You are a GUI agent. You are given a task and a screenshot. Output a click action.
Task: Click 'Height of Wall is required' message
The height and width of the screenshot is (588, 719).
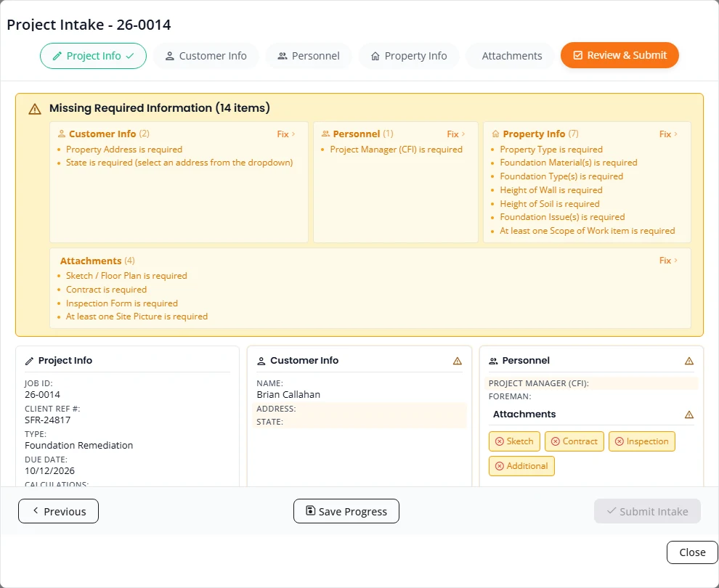coord(551,190)
